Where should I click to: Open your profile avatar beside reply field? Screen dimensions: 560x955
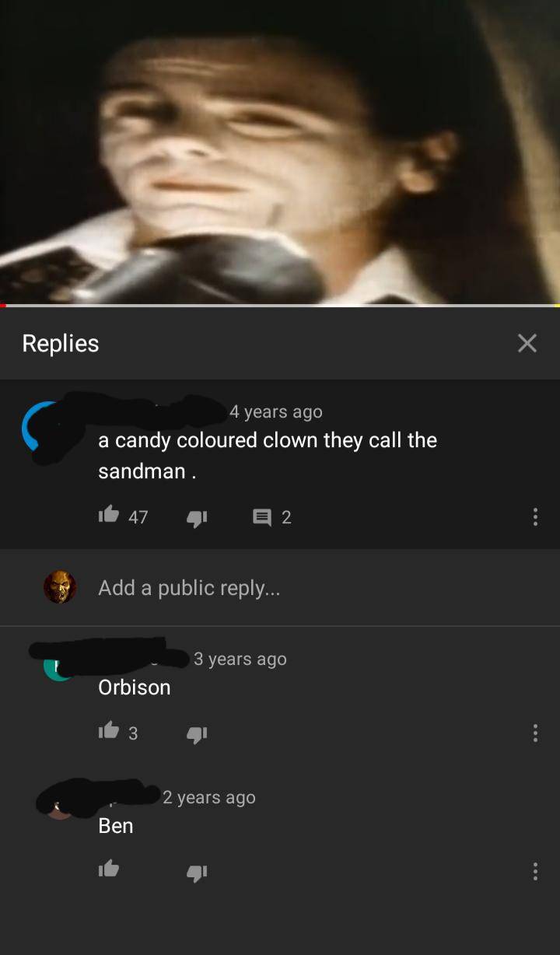59,587
